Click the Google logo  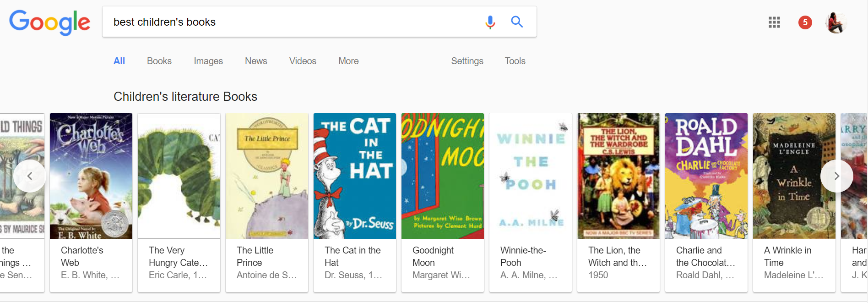(x=50, y=22)
